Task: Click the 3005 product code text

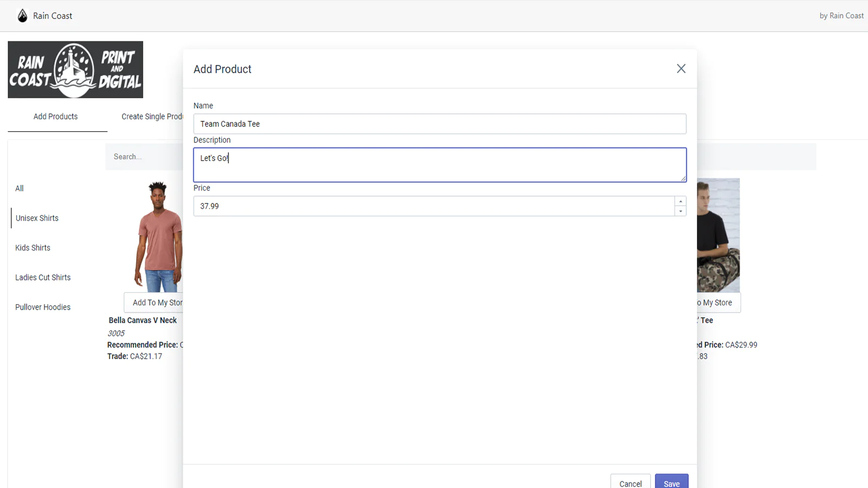Action: 116,333
